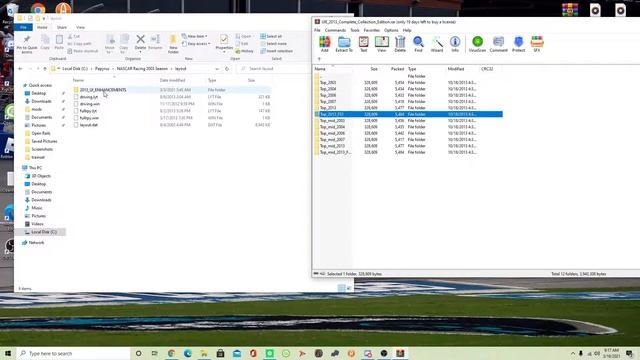Image resolution: width=640 pixels, height=360 pixels.
Task: Click the Windows Start button
Action: click(x=8, y=353)
